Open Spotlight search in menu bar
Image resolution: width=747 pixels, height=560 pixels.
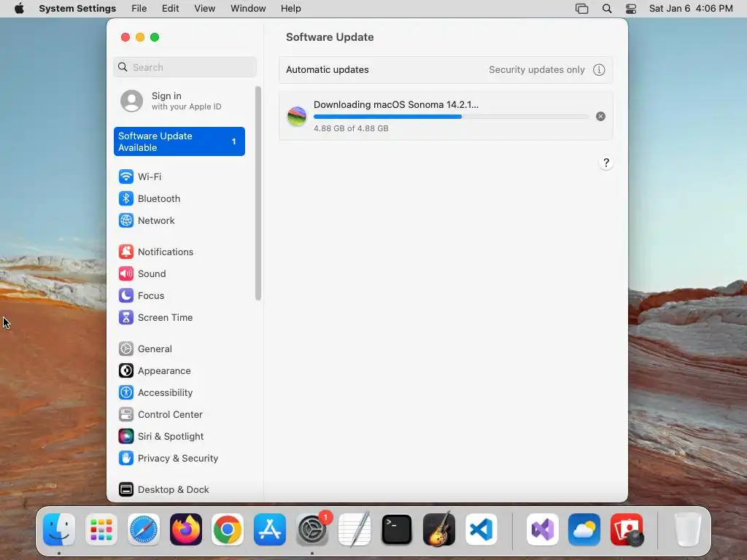pos(607,9)
